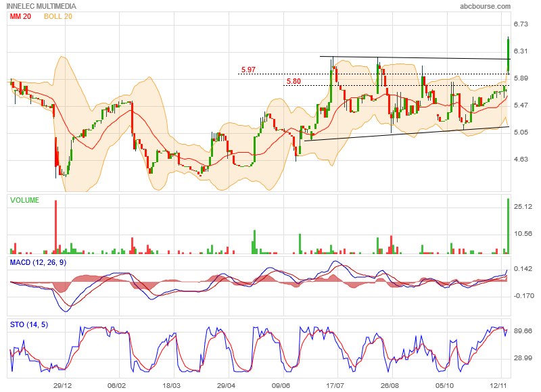Click the 28.99 stochastic axis value
The height and width of the screenshot is (392, 541).
523,358
